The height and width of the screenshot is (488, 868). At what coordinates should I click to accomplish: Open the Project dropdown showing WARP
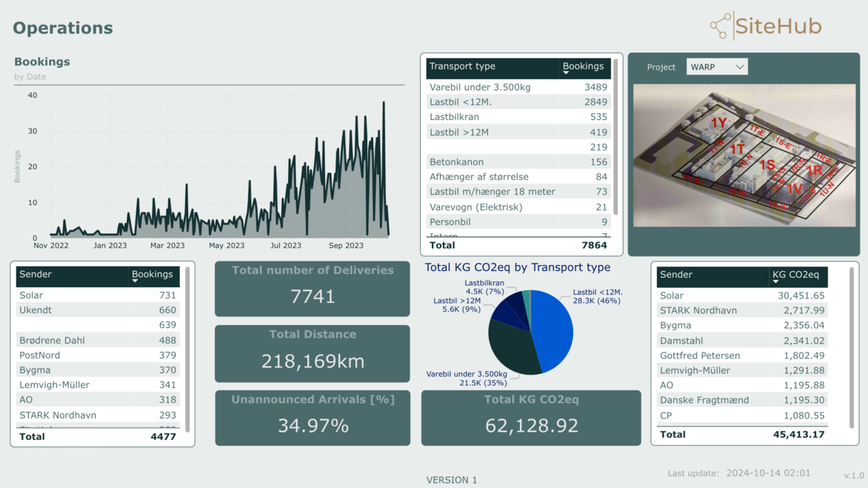pyautogui.click(x=716, y=67)
